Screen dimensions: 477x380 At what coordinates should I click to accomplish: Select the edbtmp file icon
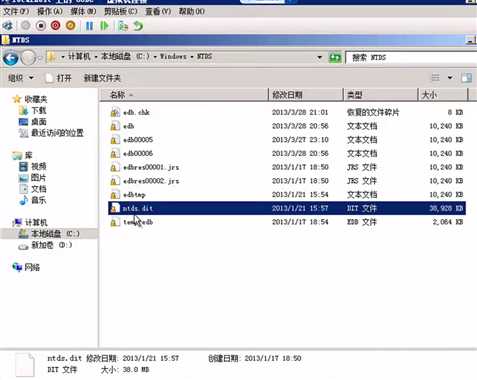click(115, 194)
